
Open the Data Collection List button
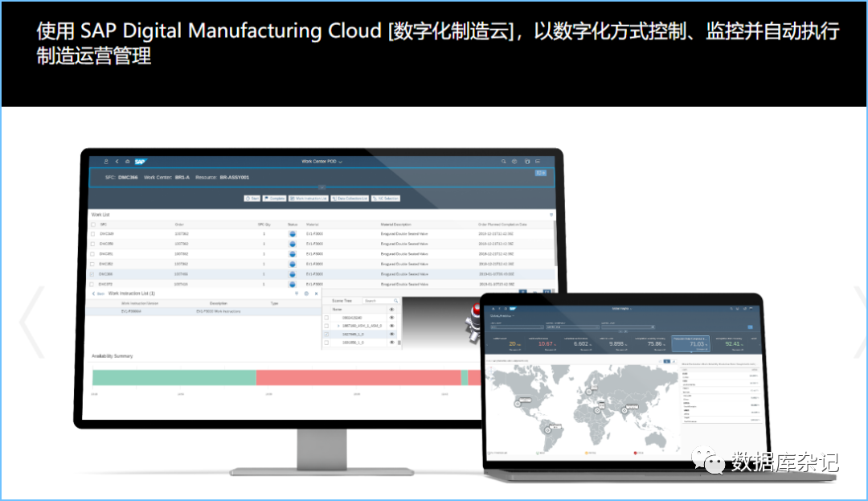point(350,198)
